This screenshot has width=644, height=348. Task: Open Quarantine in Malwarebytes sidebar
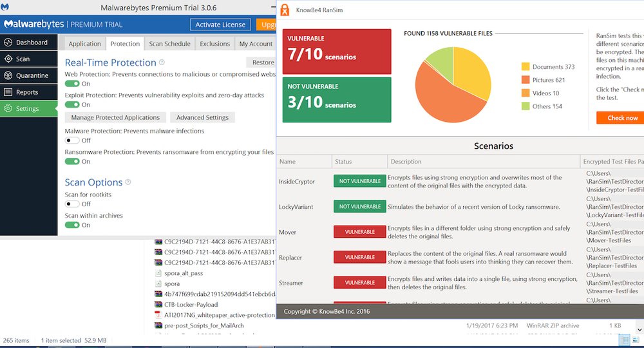click(x=28, y=75)
